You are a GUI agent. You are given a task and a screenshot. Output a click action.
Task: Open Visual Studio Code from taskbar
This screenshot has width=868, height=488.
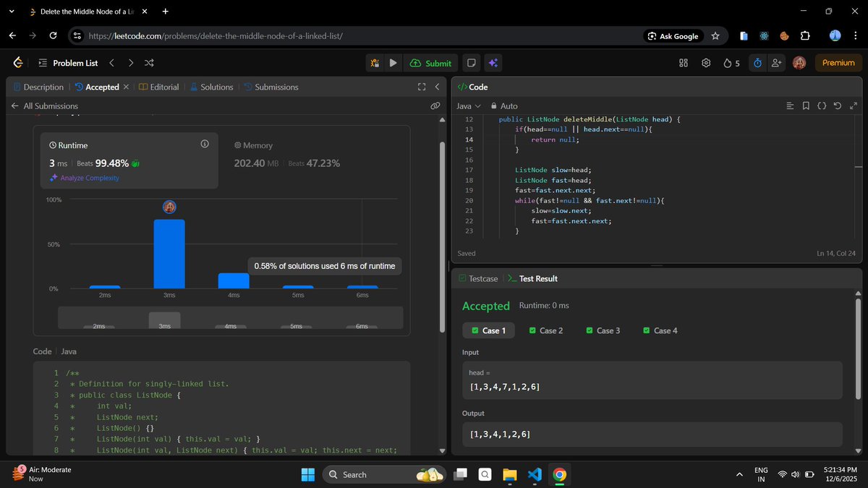(x=535, y=475)
